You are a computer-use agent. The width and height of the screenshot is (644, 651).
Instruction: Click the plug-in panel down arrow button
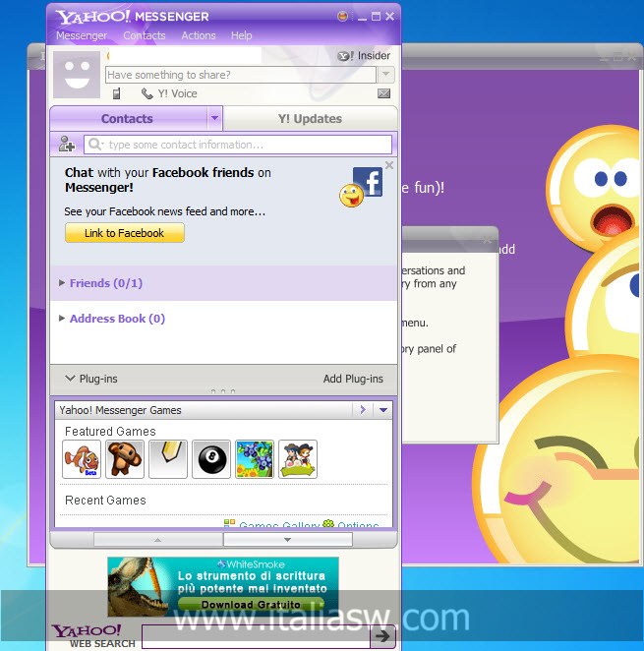288,540
